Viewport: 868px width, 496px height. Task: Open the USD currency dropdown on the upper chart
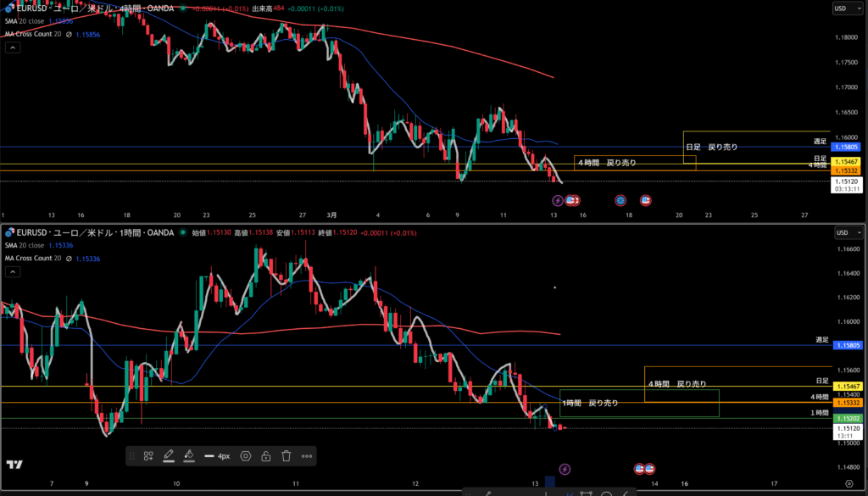pyautogui.click(x=841, y=8)
